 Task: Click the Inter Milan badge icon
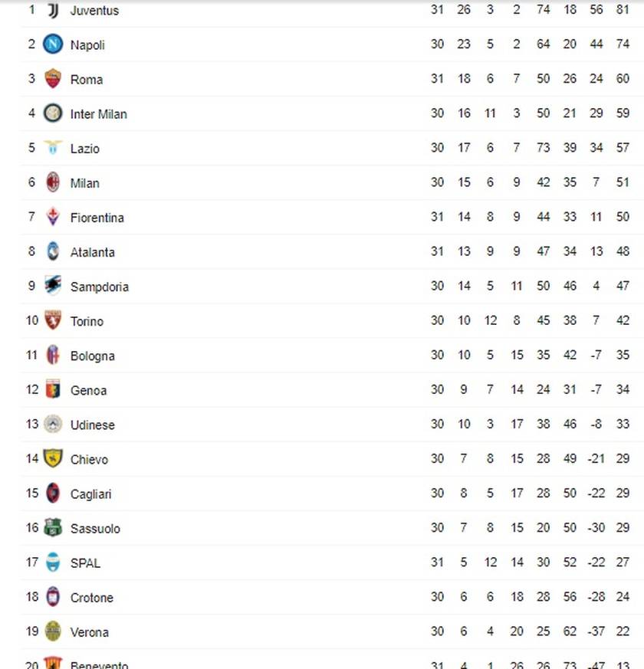[53, 113]
